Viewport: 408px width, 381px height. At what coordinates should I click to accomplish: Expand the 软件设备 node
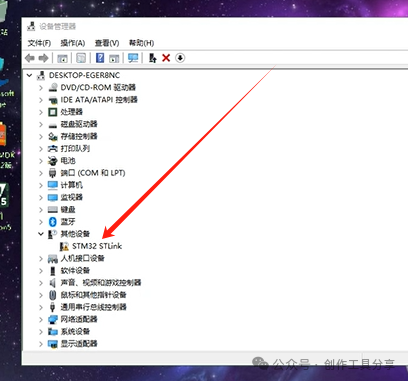(x=41, y=271)
